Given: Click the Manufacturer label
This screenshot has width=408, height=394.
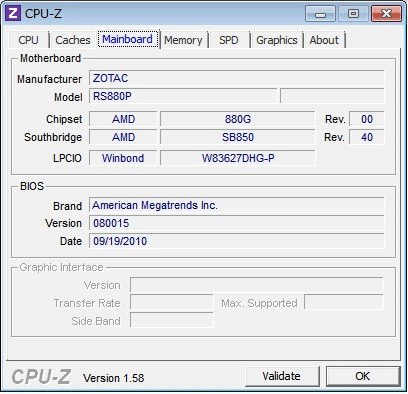Looking at the screenshot, I should click(x=49, y=79).
